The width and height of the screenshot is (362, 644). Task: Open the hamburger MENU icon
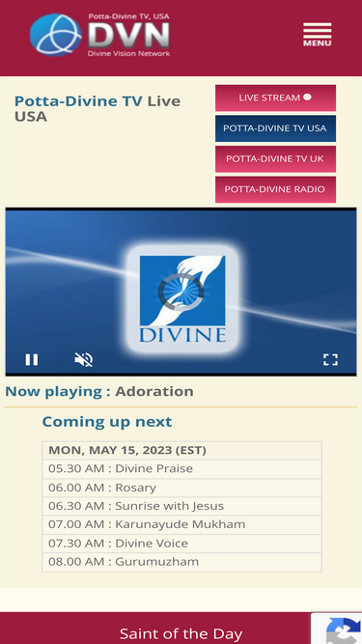[317, 35]
